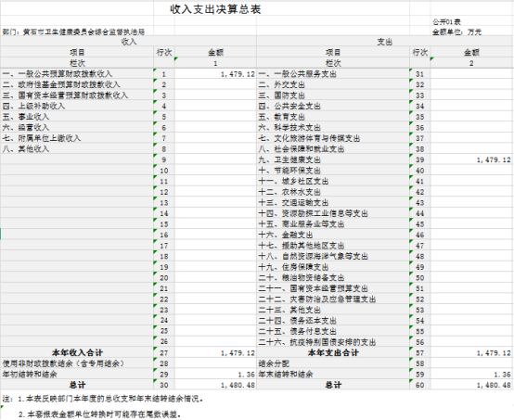Select the 事业收入 item cell
The height and width of the screenshot is (420, 514).
click(x=77, y=117)
